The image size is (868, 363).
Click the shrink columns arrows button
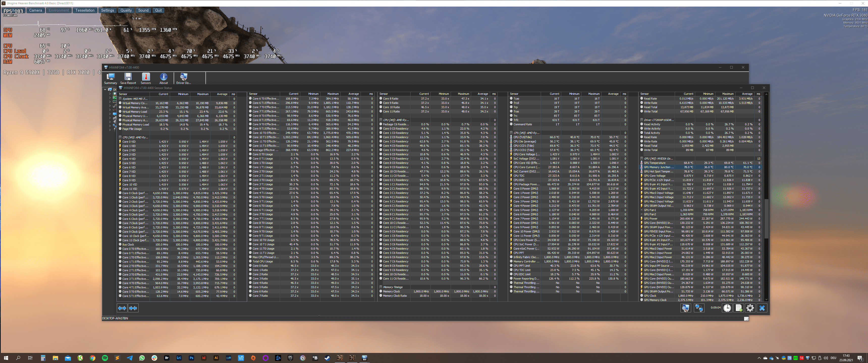133,308
